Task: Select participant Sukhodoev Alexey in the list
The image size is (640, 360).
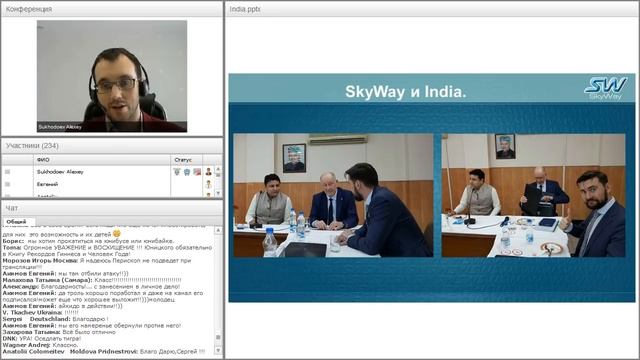Action: [60, 172]
